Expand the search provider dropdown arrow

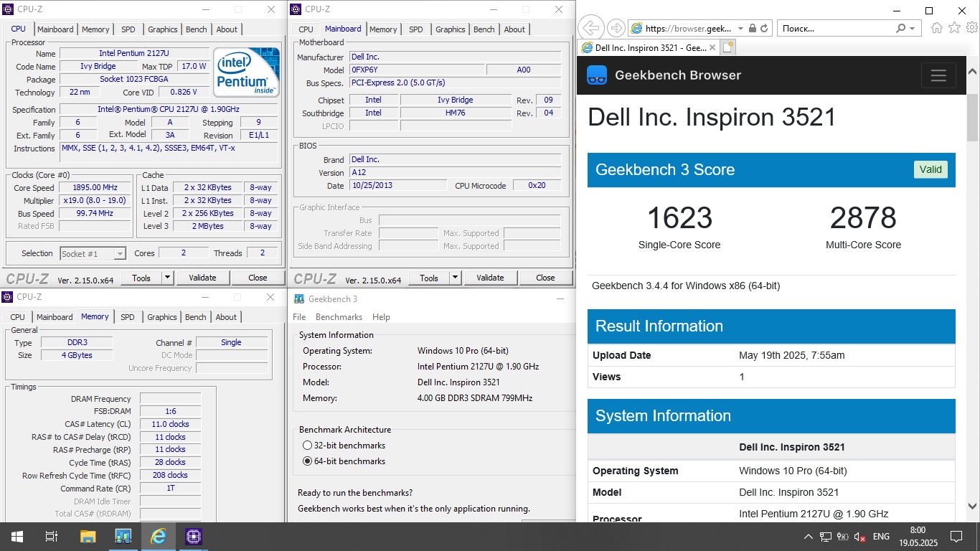913,29
